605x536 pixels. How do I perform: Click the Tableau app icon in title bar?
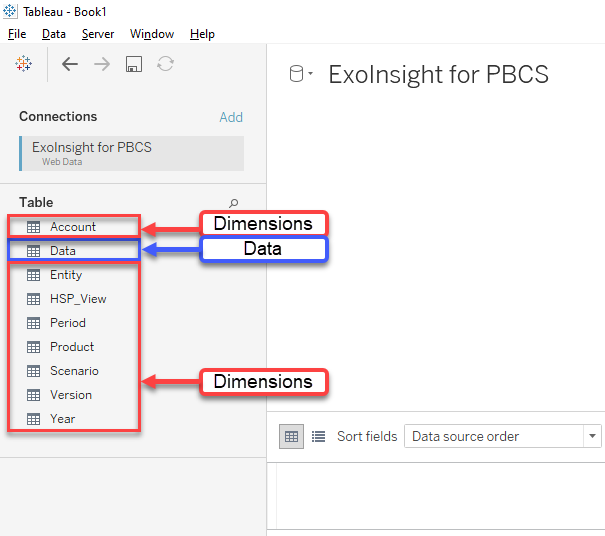10,11
